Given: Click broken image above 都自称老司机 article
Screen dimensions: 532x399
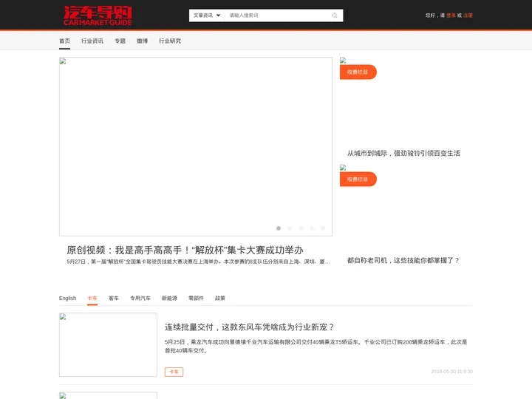Looking at the screenshot, I should 343,168.
